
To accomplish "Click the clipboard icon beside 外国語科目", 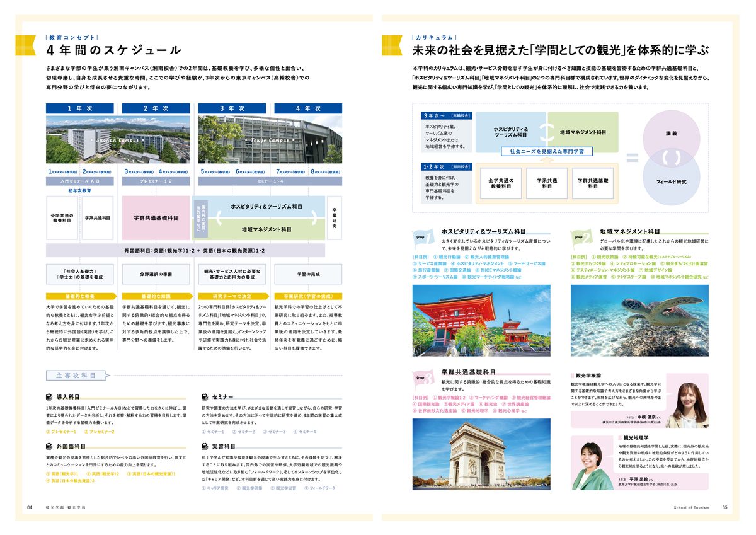I will (50, 446).
